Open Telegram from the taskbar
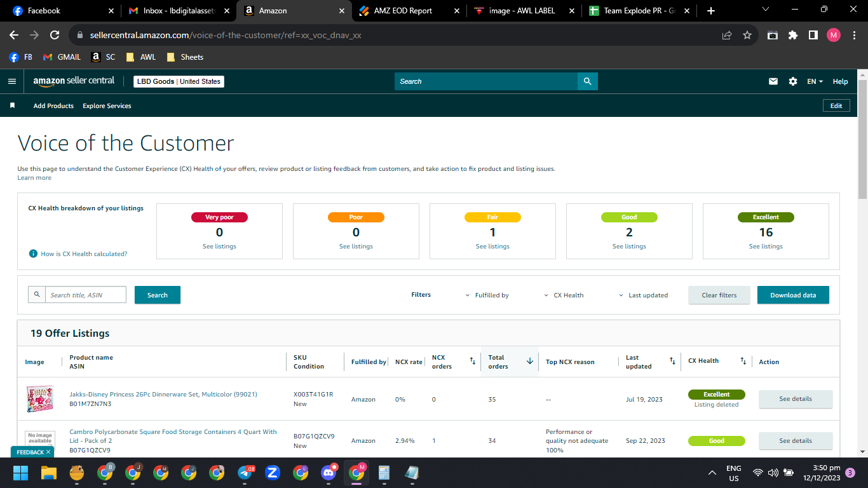The image size is (868, 488). coord(245,473)
